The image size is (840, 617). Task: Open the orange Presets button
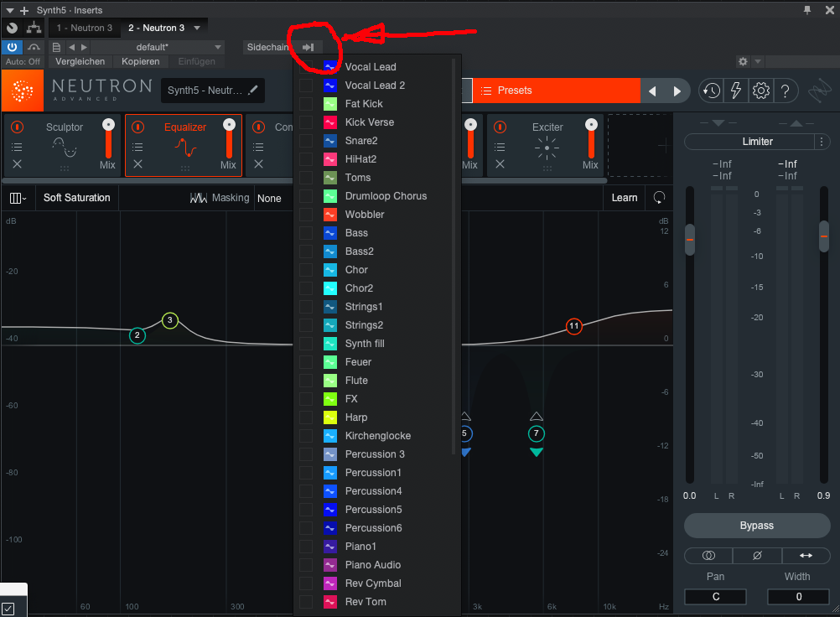[x=556, y=91]
